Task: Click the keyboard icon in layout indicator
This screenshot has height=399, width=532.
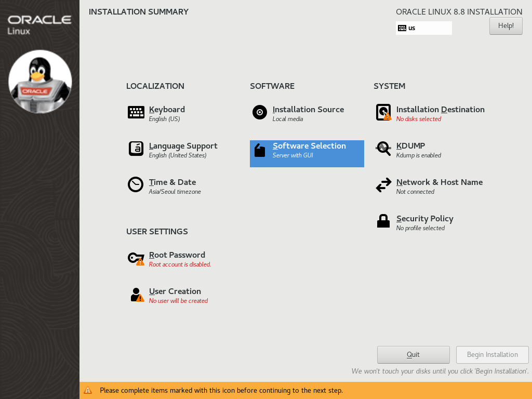Action: pos(402,28)
